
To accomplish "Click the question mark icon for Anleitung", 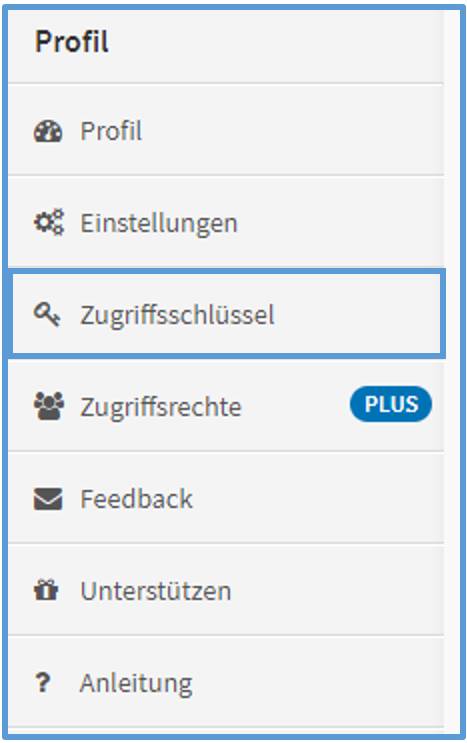I will click(x=43, y=683).
